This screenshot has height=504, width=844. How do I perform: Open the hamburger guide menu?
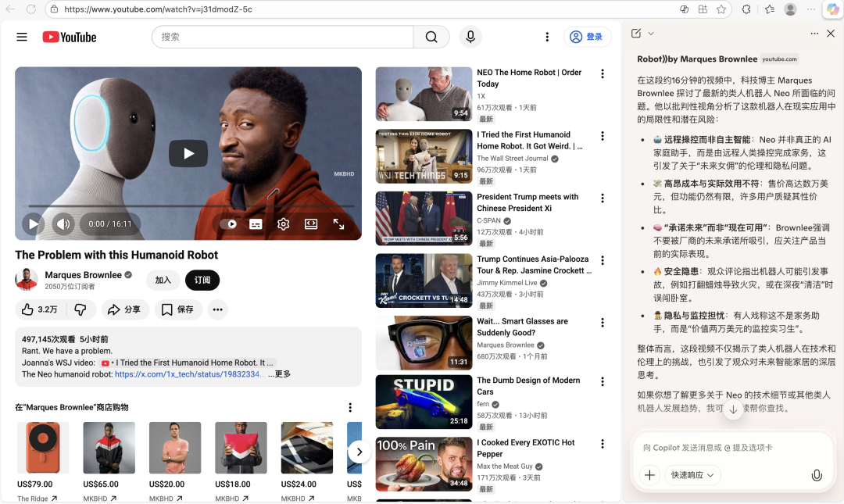[x=22, y=36]
